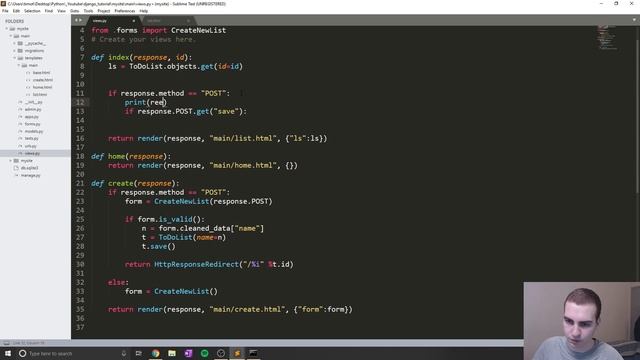Click the Cortana circle icon
The height and width of the screenshot is (360, 640).
coord(22,353)
